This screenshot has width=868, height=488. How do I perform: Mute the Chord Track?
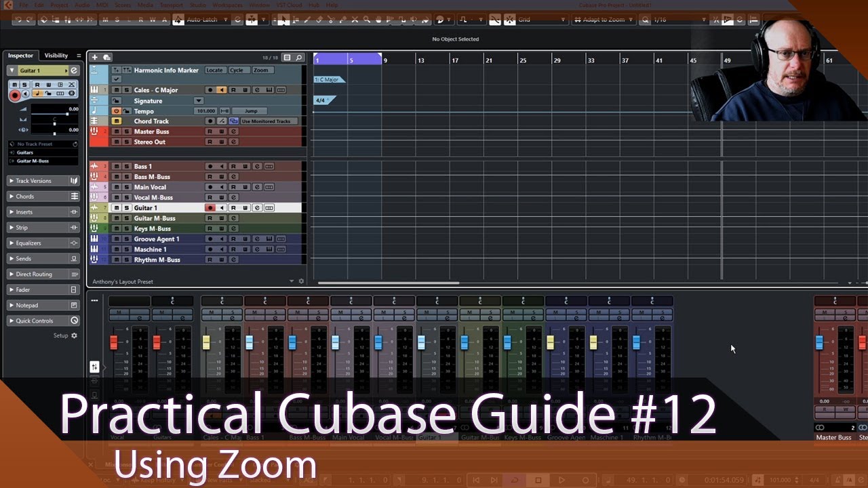coord(117,121)
